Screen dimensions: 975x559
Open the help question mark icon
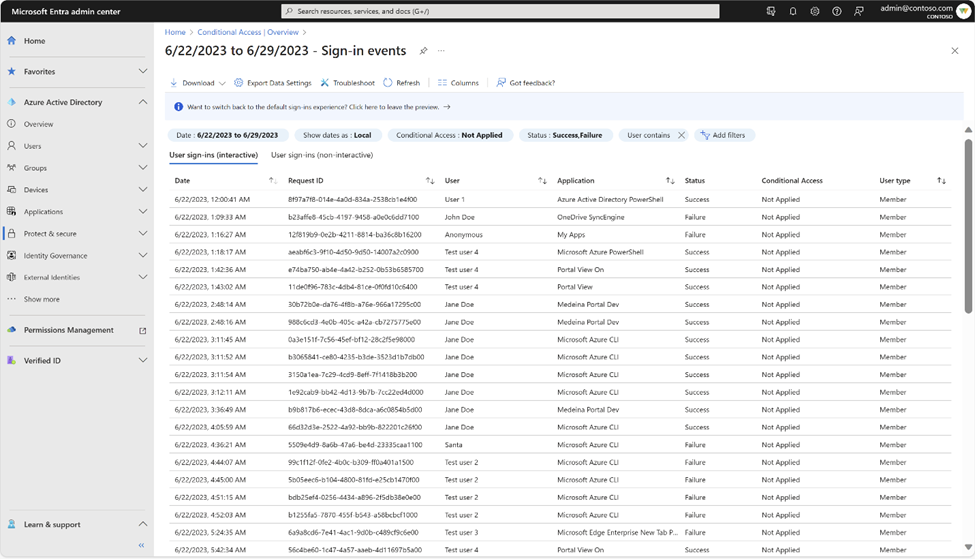click(x=837, y=11)
